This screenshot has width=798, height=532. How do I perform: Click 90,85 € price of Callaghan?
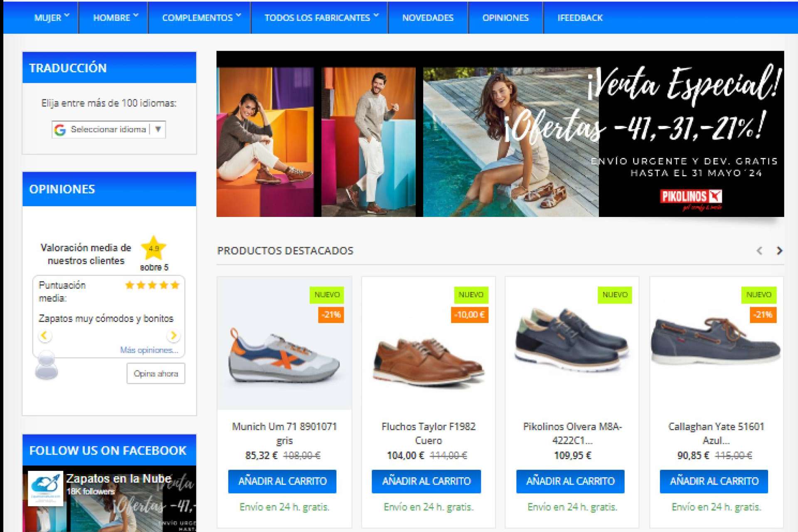[x=693, y=456]
